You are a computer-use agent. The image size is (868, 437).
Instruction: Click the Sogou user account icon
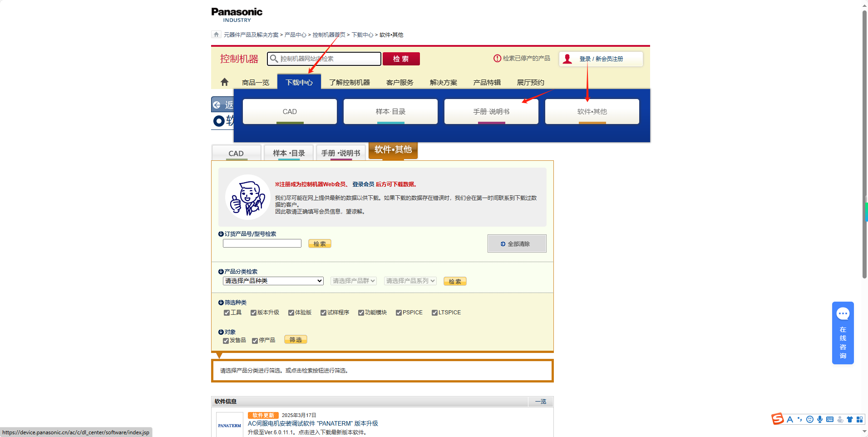coord(840,419)
